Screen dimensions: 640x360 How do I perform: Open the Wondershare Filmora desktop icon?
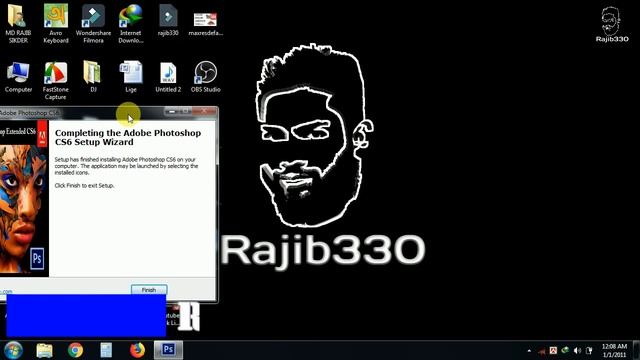93,24
